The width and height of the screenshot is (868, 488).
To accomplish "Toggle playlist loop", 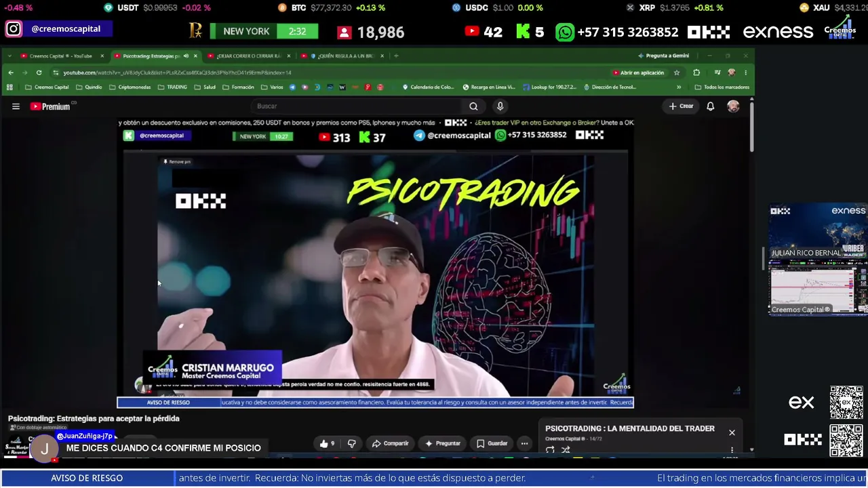I will [x=550, y=449].
